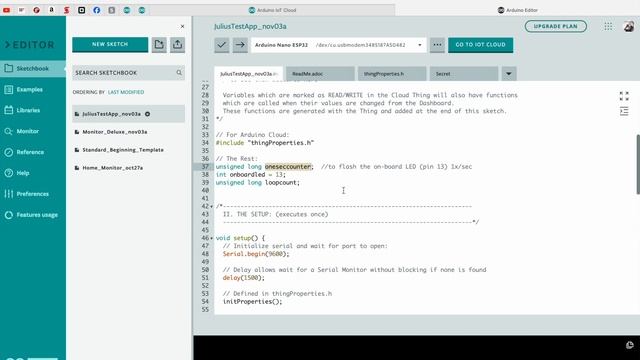Open the three-dots sketch options menu

[437, 45]
